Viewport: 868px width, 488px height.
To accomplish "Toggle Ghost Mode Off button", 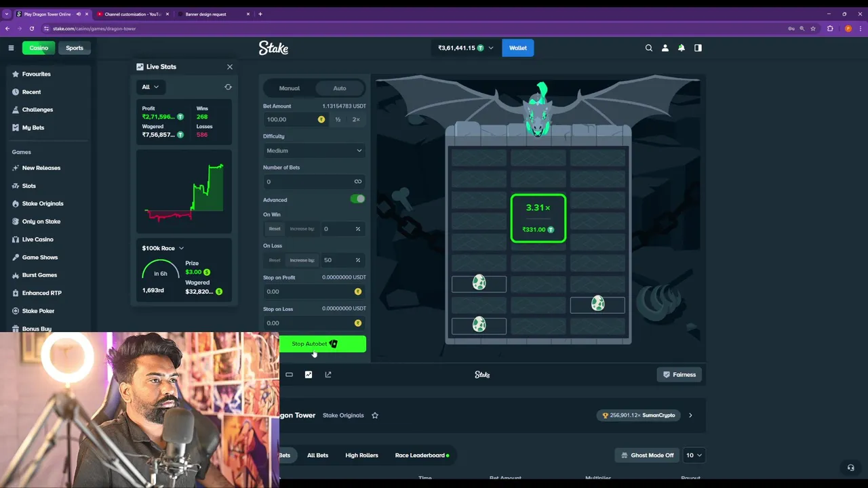I will (648, 455).
